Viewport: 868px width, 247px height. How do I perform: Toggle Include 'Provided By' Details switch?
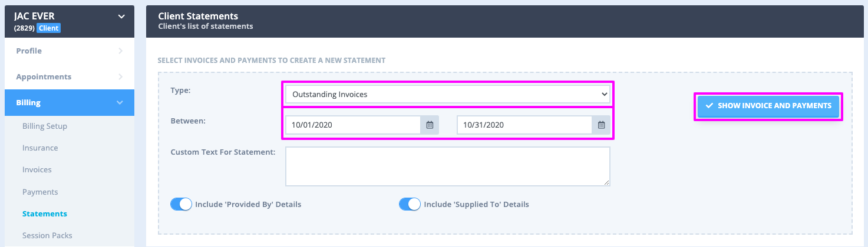click(181, 204)
